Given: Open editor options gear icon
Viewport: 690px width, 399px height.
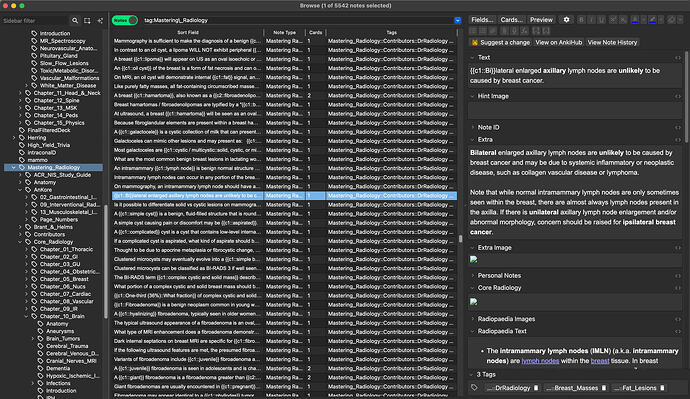Looking at the screenshot, I should (x=566, y=20).
